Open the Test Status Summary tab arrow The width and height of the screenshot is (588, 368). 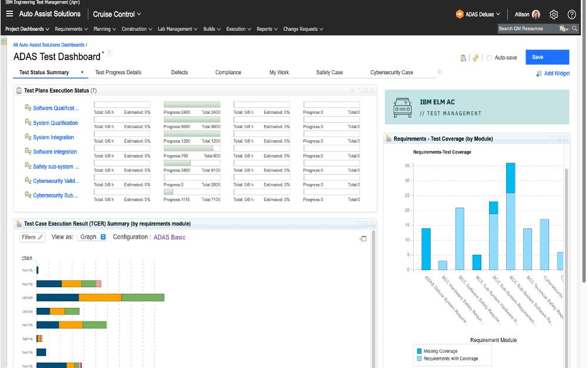point(82,73)
